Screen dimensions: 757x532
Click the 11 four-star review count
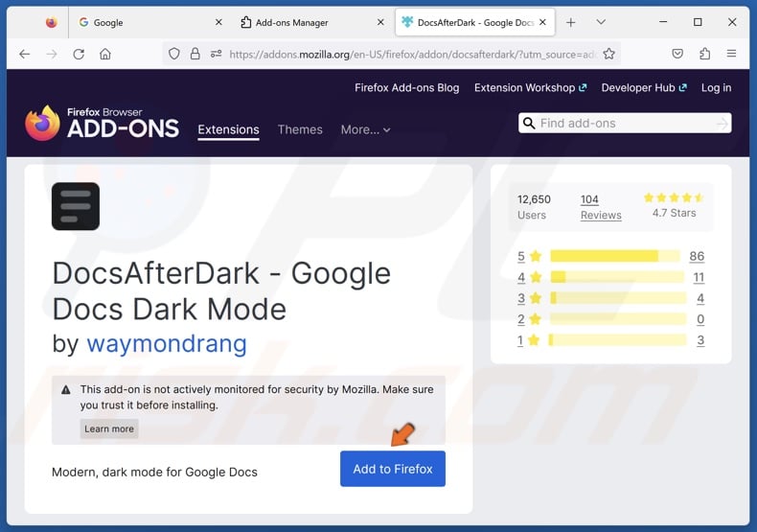tap(699, 278)
